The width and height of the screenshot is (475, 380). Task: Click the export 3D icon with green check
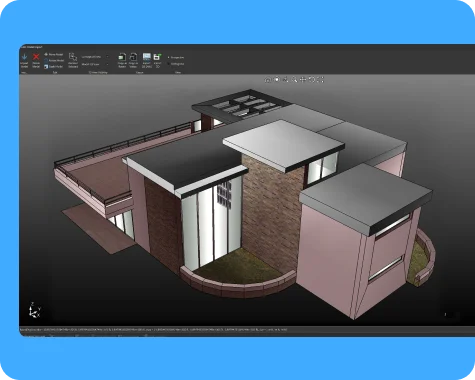pyautogui.click(x=158, y=57)
